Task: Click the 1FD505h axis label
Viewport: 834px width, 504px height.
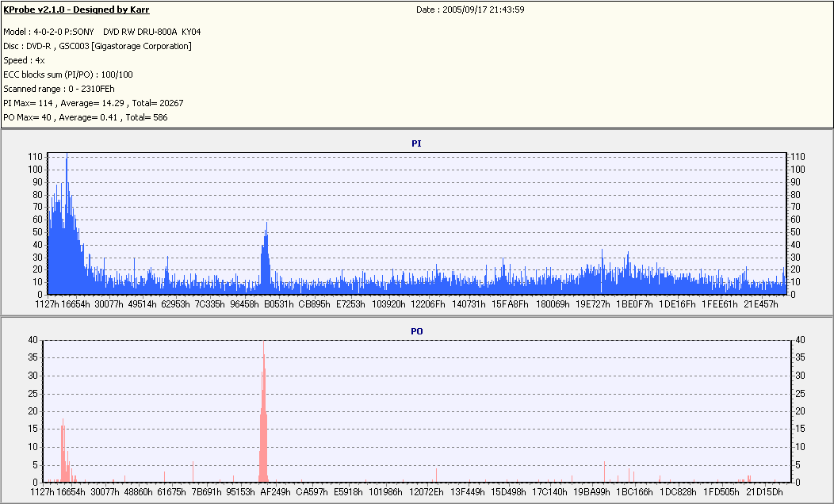Action: [x=721, y=492]
